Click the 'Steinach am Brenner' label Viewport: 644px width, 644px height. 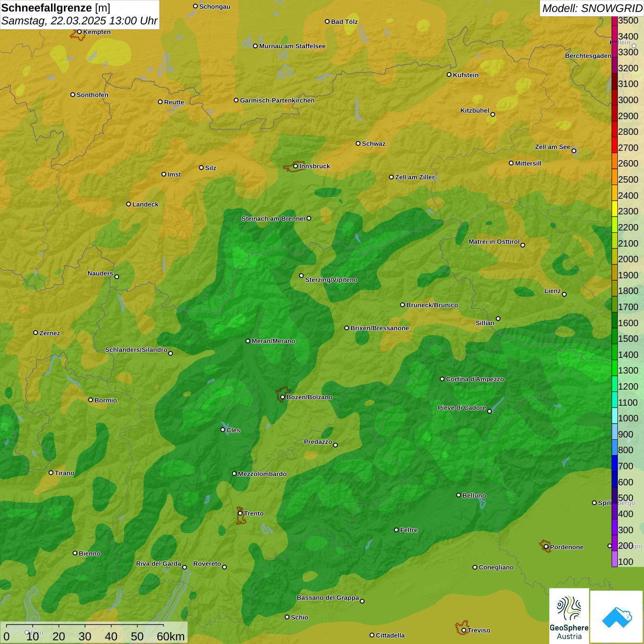(x=273, y=218)
